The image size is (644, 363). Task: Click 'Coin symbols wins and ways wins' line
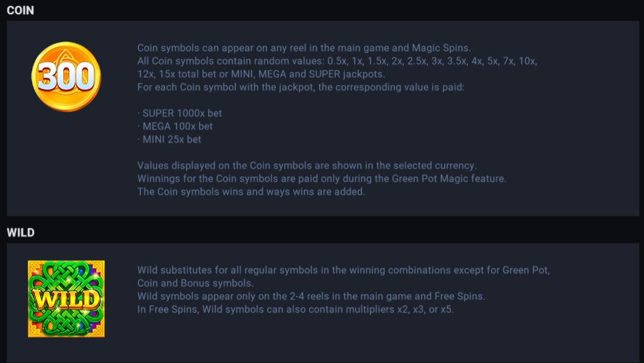(251, 192)
